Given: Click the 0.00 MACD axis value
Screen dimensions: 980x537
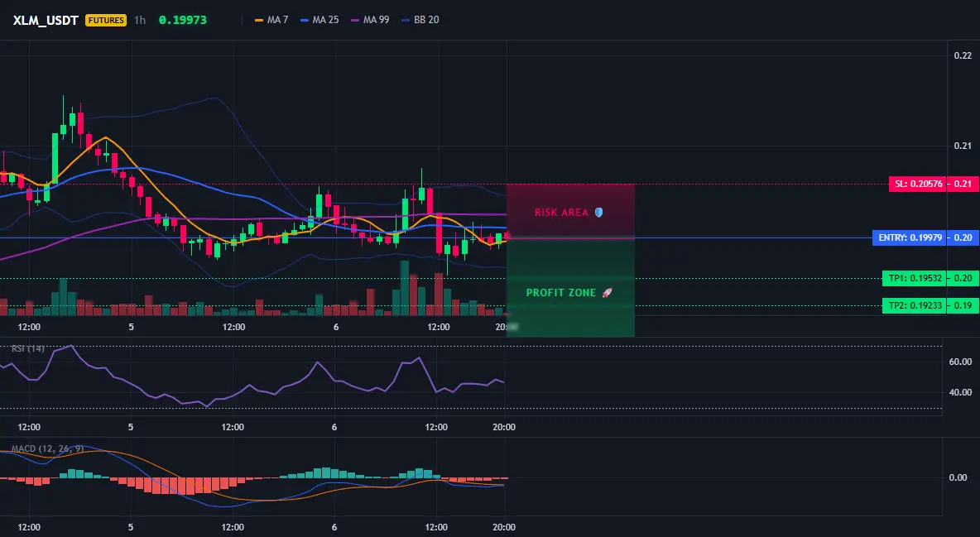Looking at the screenshot, I should (958, 477).
